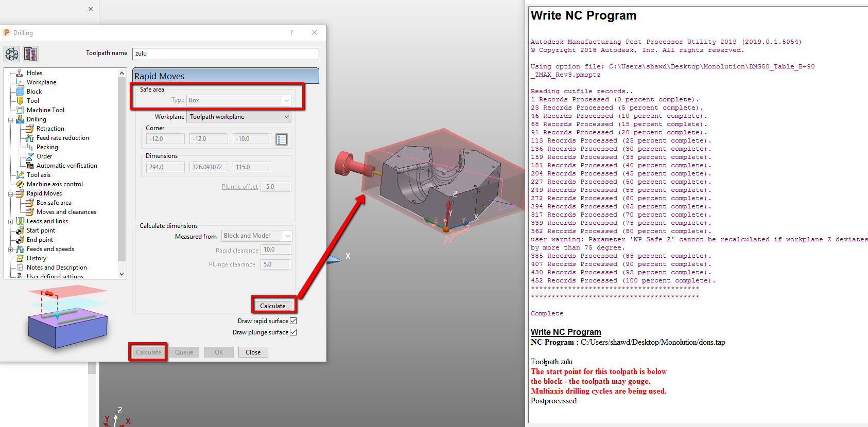Open the Measured from dropdown

coord(256,236)
